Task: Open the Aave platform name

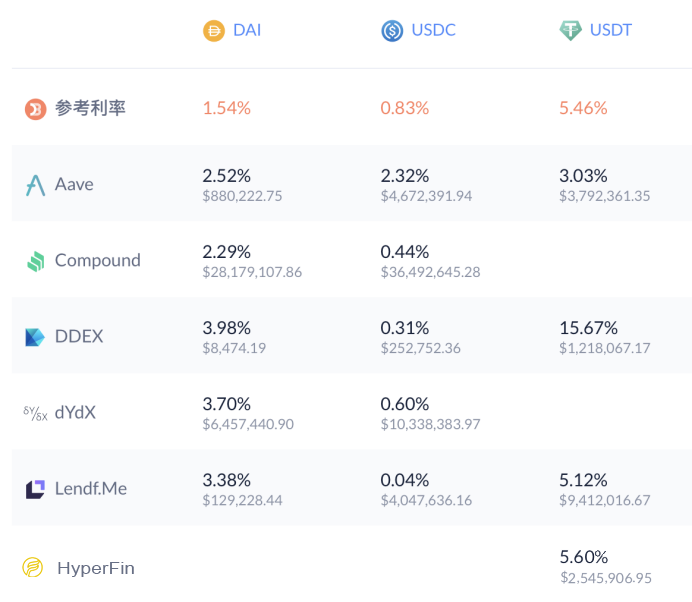Action: point(74,184)
